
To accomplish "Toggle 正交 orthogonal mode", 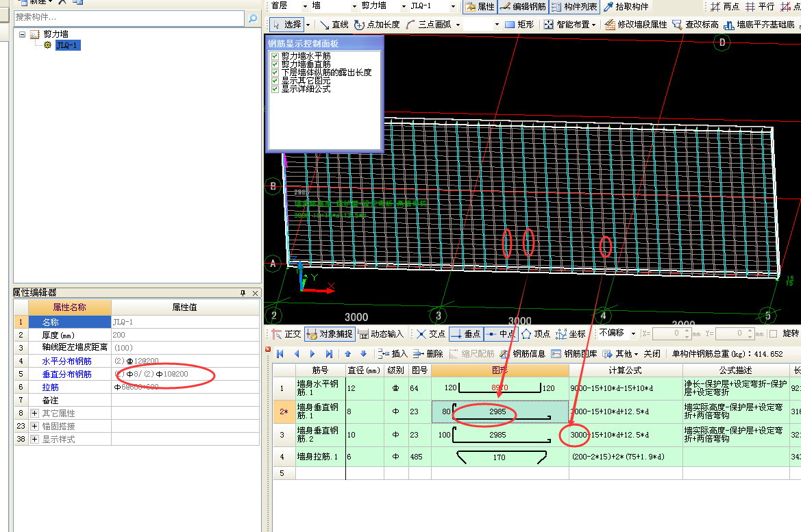I will [286, 334].
